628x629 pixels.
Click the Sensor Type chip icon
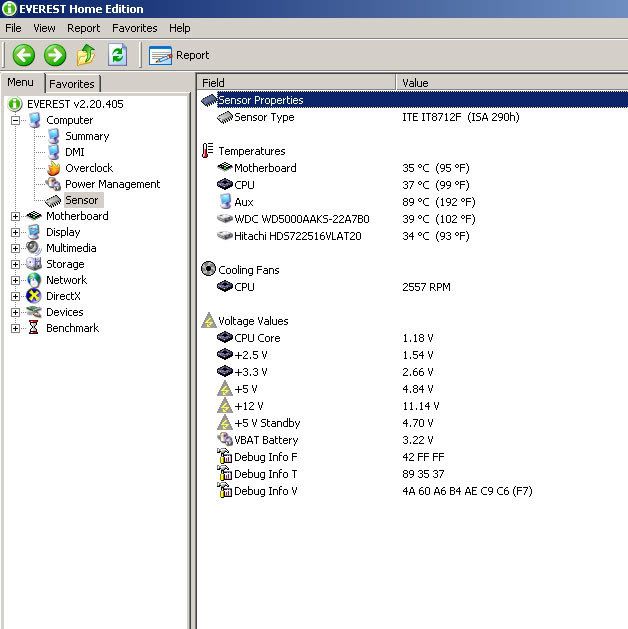pyautogui.click(x=225, y=117)
